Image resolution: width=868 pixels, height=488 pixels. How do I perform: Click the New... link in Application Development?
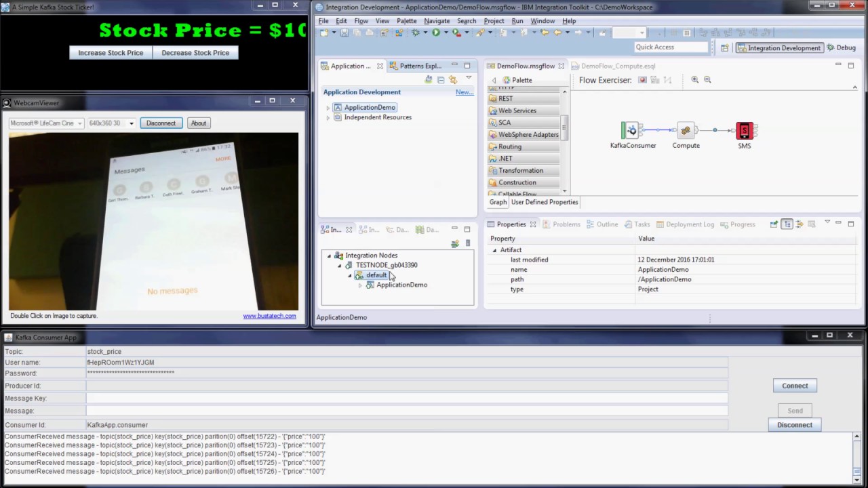(x=465, y=92)
